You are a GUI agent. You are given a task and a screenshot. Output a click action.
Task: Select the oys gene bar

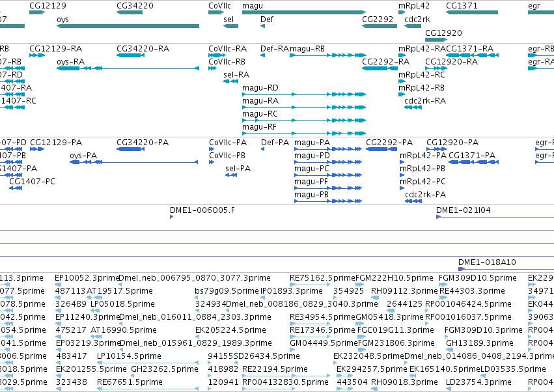point(128,26)
